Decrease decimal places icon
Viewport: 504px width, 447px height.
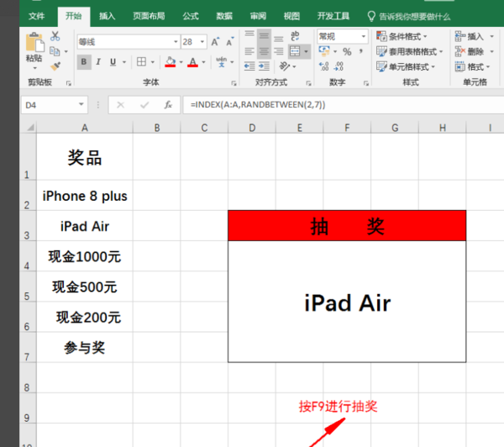point(339,66)
